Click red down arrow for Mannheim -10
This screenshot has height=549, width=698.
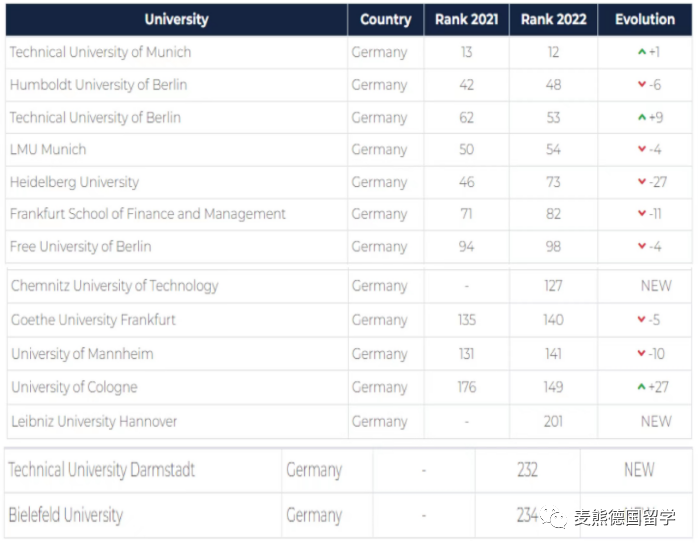pyautogui.click(x=641, y=353)
